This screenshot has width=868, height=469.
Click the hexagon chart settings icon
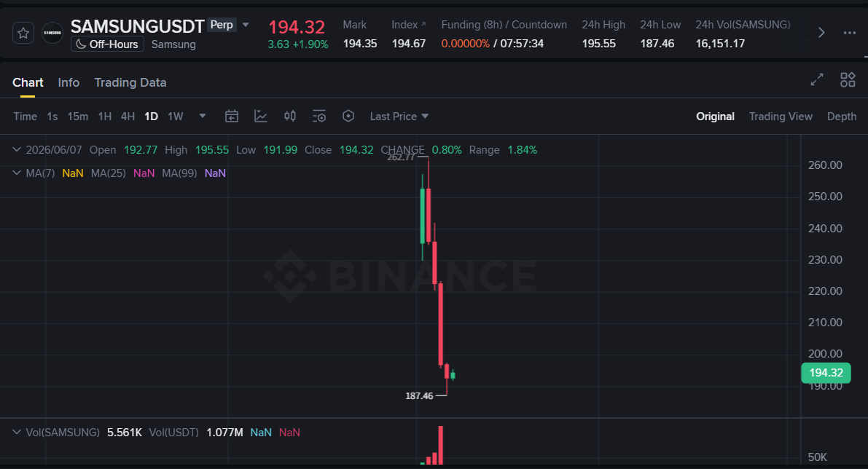tap(348, 116)
